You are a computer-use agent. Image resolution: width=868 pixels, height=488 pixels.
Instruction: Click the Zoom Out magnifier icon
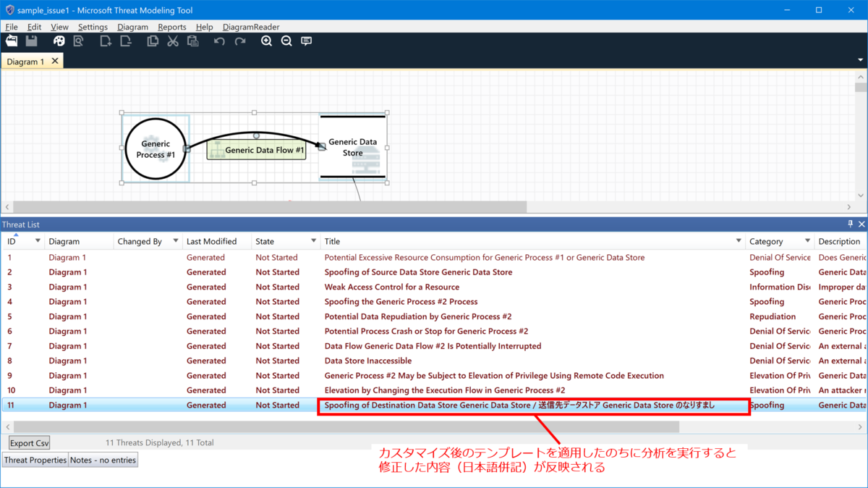tap(286, 41)
